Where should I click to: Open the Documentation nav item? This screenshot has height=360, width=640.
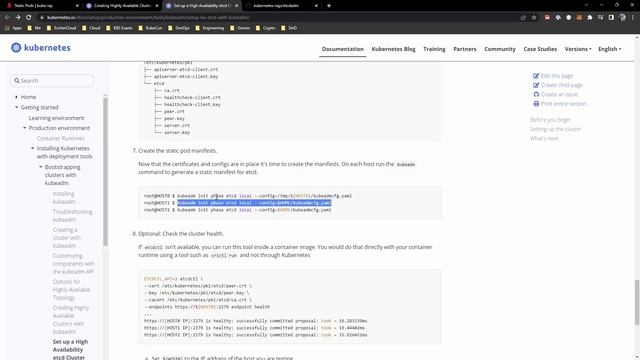(342, 49)
